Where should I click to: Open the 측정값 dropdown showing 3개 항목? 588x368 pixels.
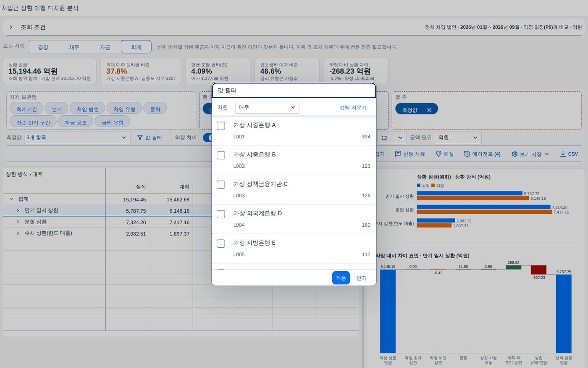pos(76,138)
